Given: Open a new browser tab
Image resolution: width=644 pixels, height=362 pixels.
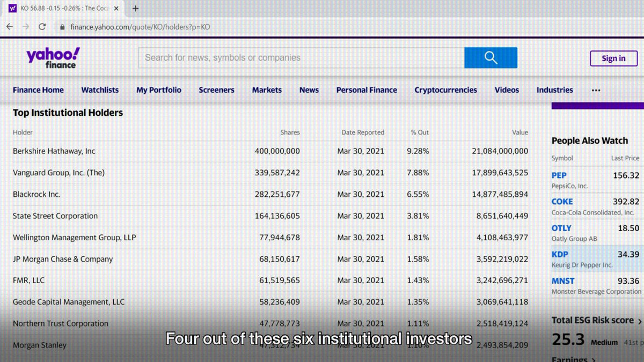Looking at the screenshot, I should tap(135, 9).
